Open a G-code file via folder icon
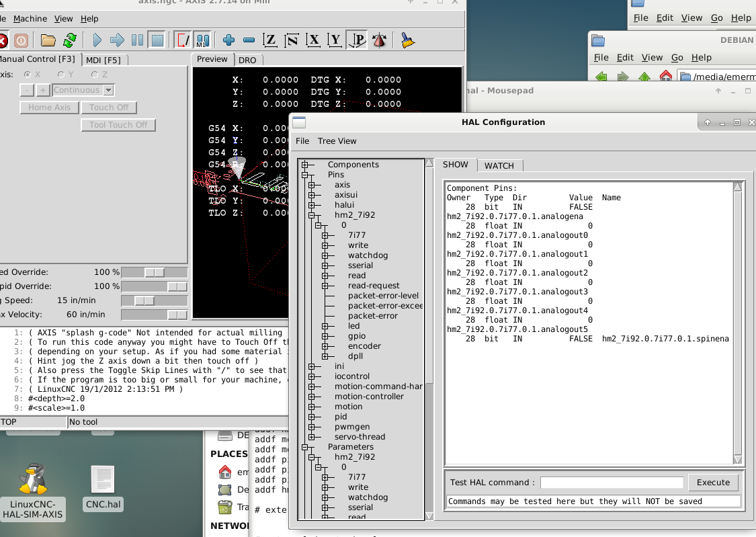 pos(48,40)
